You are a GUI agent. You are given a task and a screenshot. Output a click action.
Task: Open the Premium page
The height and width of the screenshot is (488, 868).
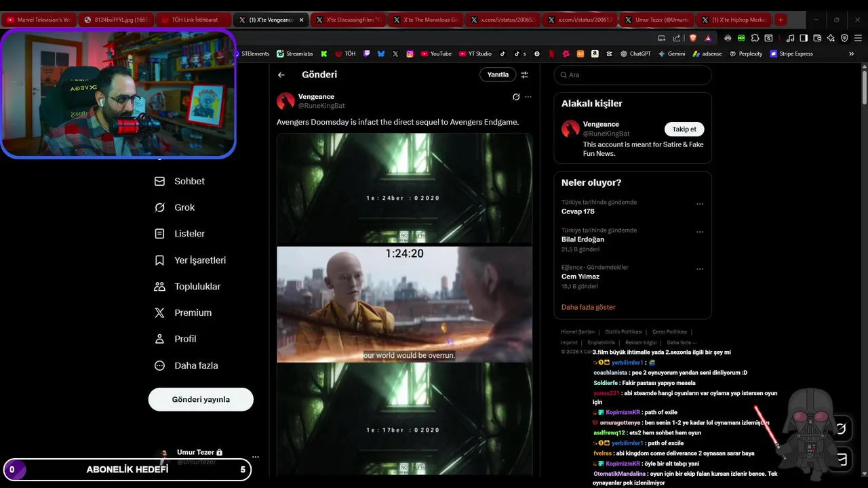183,312
